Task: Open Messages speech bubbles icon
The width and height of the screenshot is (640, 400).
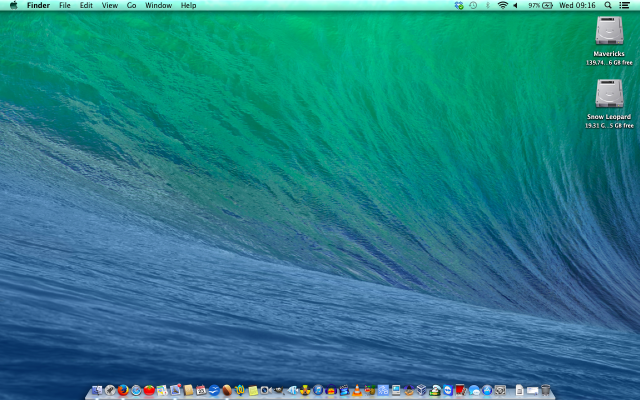Action: (x=474, y=390)
